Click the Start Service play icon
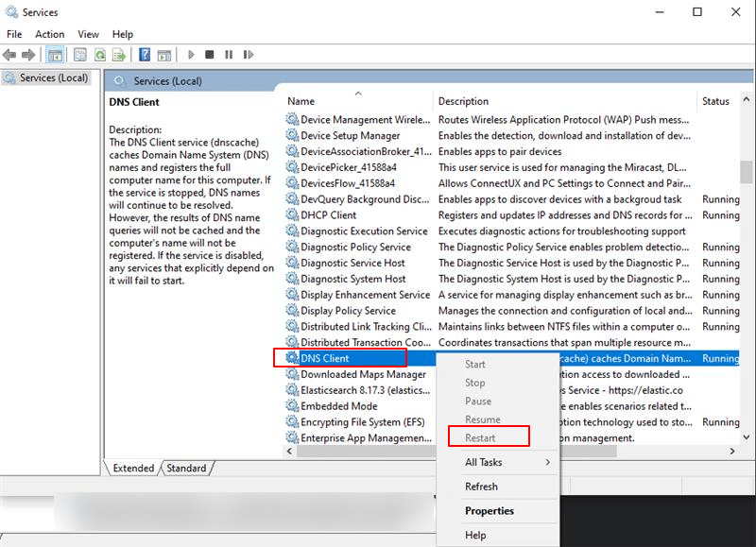 191,55
